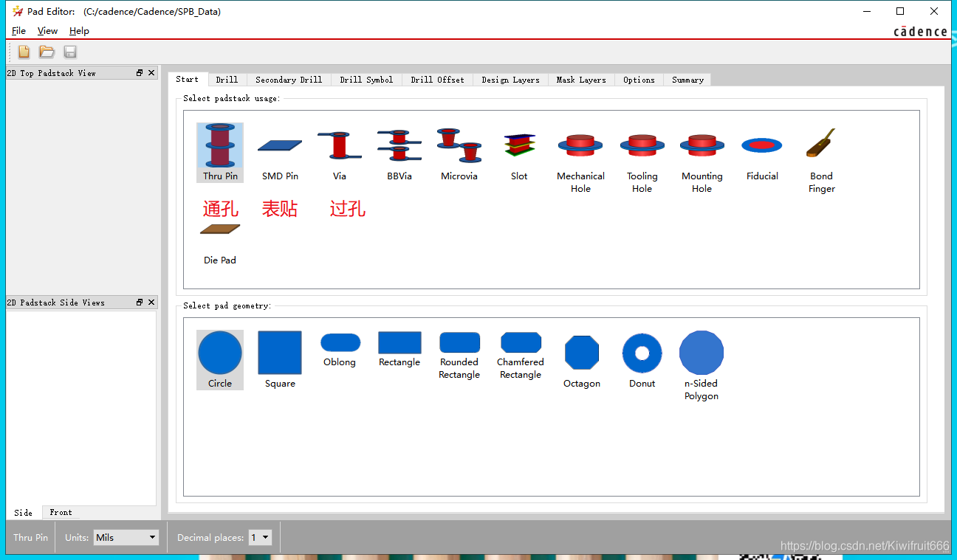Select the Bond Finger padstack
The image size is (957, 560).
[x=821, y=153]
